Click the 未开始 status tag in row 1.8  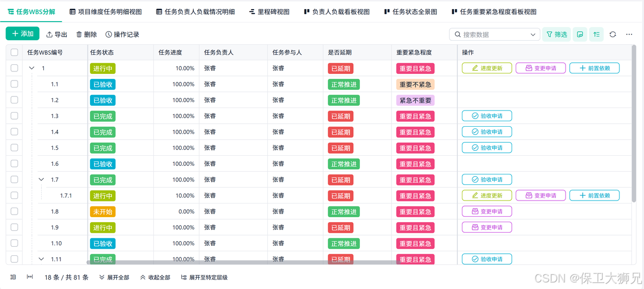pyautogui.click(x=103, y=212)
